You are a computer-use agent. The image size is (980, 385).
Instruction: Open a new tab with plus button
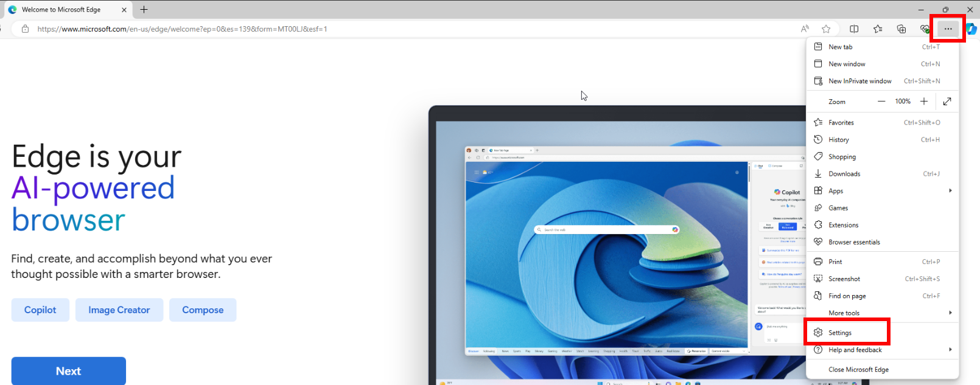pyautogui.click(x=144, y=10)
